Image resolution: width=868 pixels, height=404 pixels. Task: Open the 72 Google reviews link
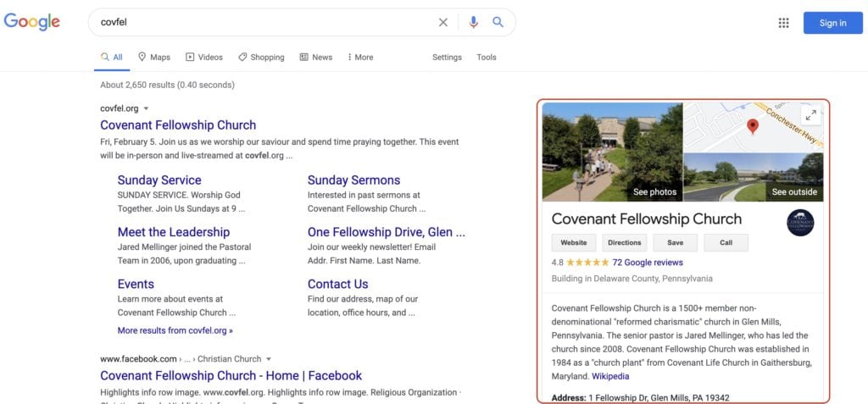[x=648, y=263]
